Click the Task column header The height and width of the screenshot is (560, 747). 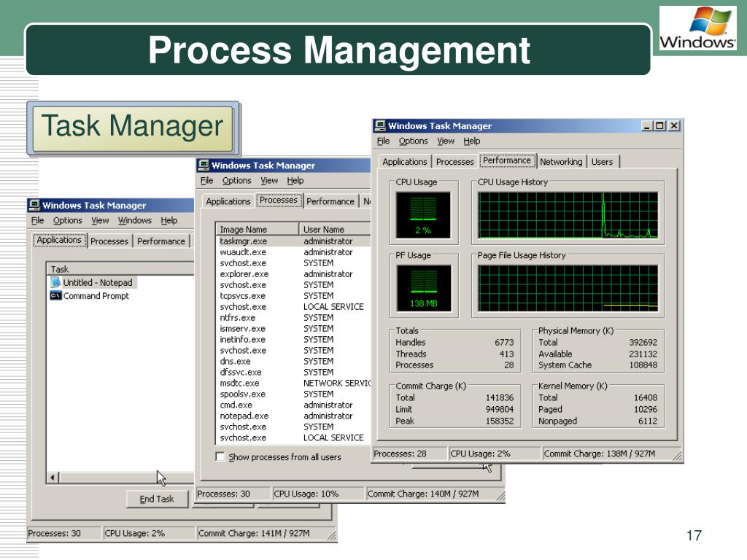click(120, 269)
